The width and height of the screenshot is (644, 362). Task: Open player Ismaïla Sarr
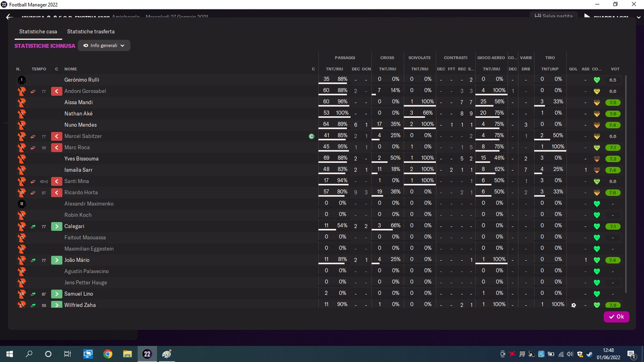78,170
